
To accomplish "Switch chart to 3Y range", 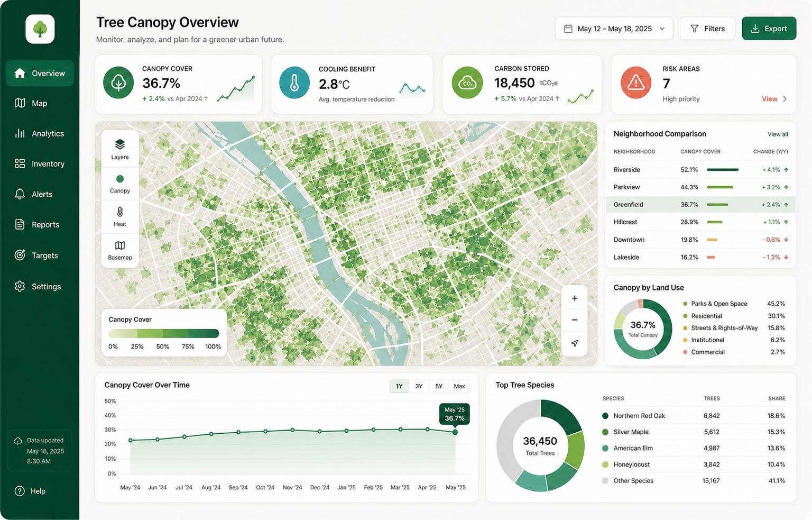I will [419, 386].
